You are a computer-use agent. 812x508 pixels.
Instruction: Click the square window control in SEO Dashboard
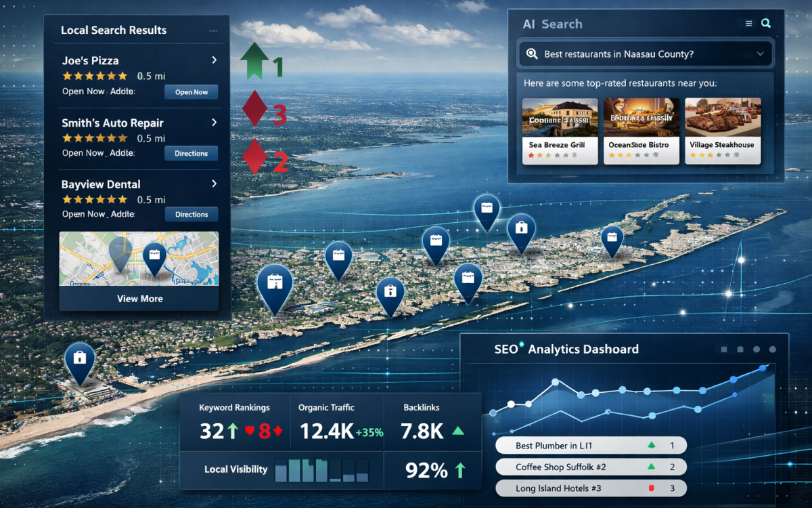pos(724,350)
